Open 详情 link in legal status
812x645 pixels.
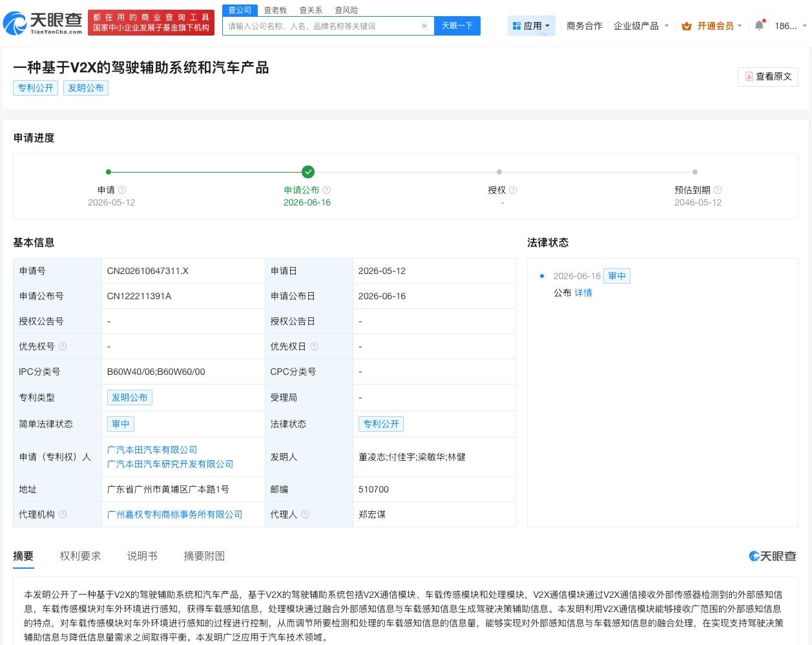583,293
